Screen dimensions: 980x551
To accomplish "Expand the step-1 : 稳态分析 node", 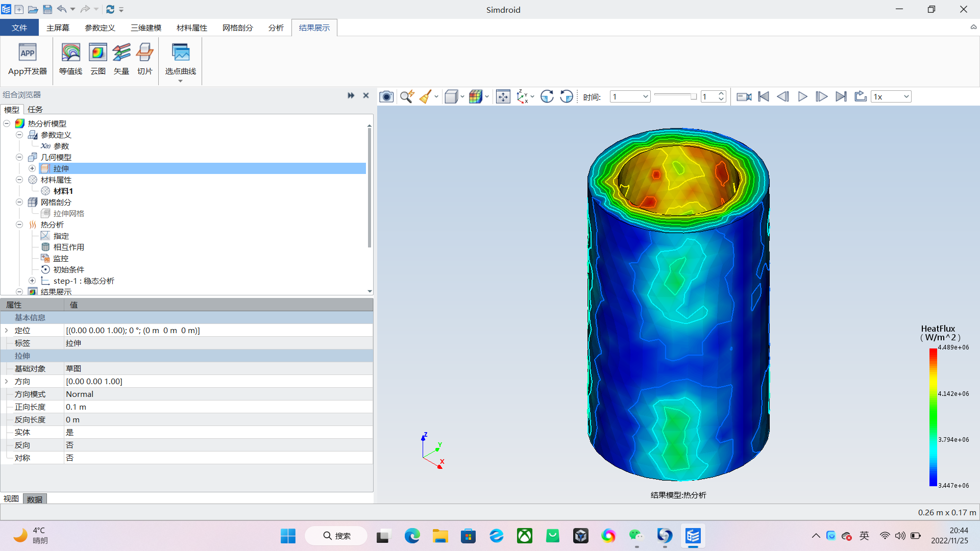I will click(x=32, y=281).
